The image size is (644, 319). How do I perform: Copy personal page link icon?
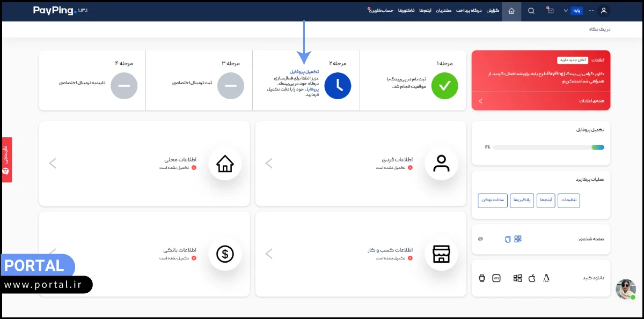pyautogui.click(x=508, y=239)
